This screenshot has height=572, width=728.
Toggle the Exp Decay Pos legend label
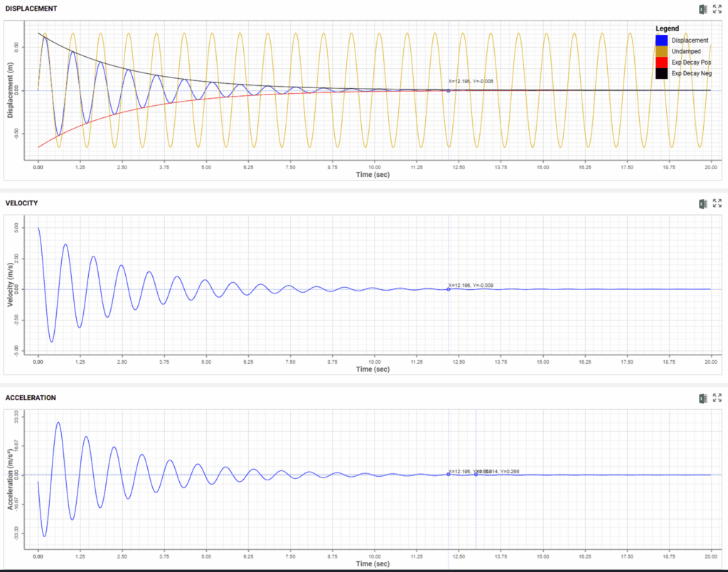690,63
